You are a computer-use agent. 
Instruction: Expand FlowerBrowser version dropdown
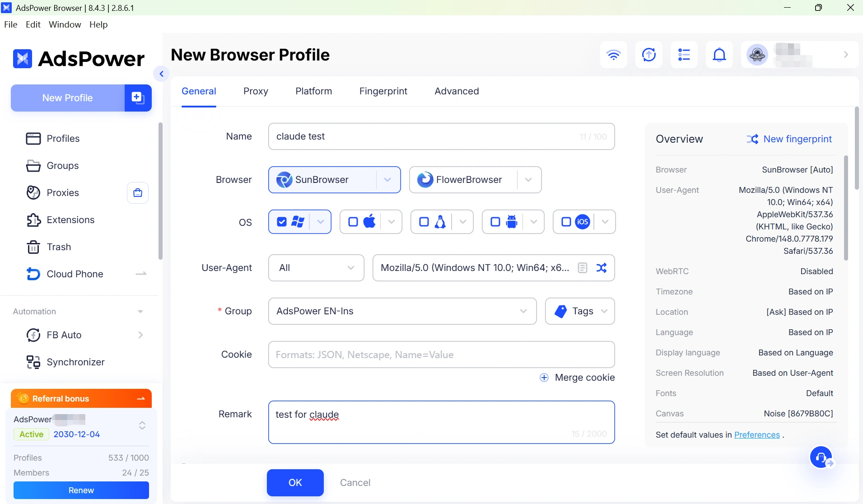[528, 180]
